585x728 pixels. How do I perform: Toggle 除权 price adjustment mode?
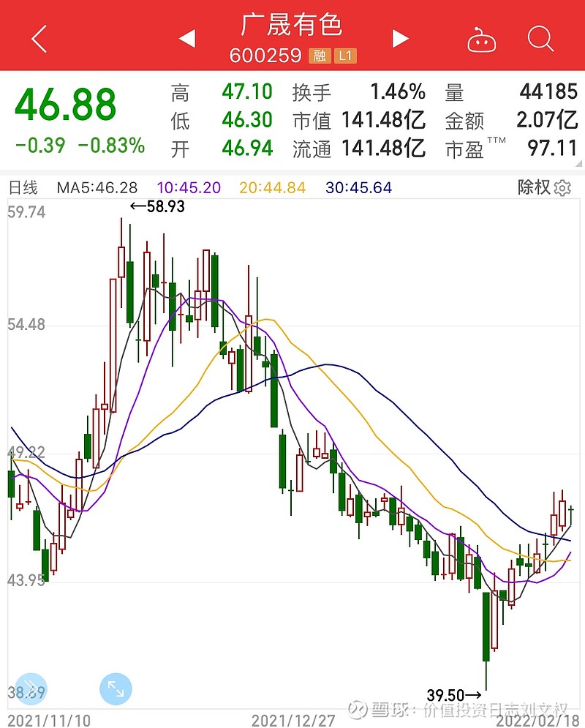point(532,188)
